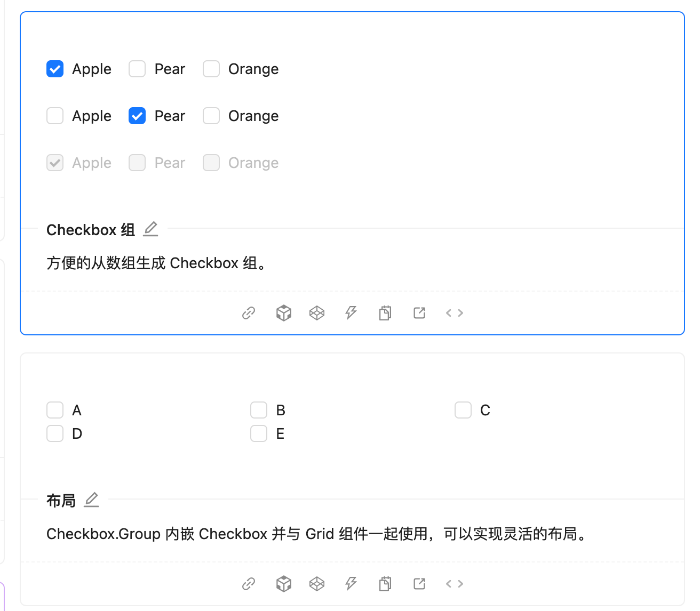The width and height of the screenshot is (700, 611).
Task: Open the Checkbox 组 demo in CodePen
Action: [x=317, y=313]
